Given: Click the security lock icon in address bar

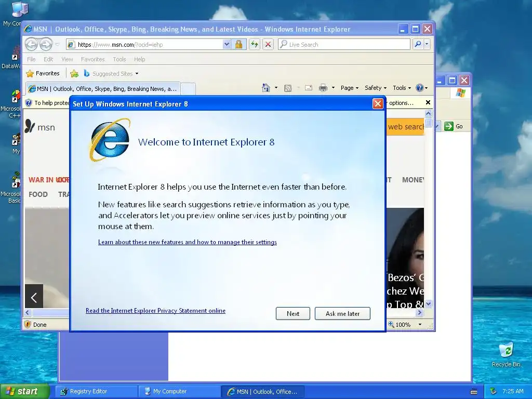Looking at the screenshot, I should point(238,45).
